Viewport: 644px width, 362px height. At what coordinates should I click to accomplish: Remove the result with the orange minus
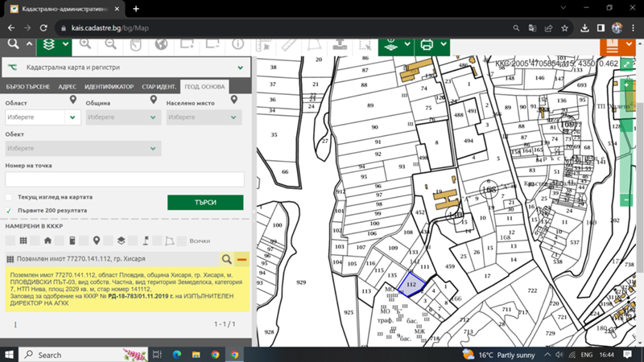242,259
